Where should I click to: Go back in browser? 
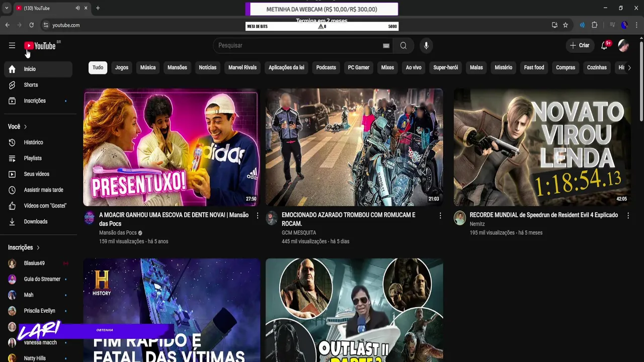point(7,25)
